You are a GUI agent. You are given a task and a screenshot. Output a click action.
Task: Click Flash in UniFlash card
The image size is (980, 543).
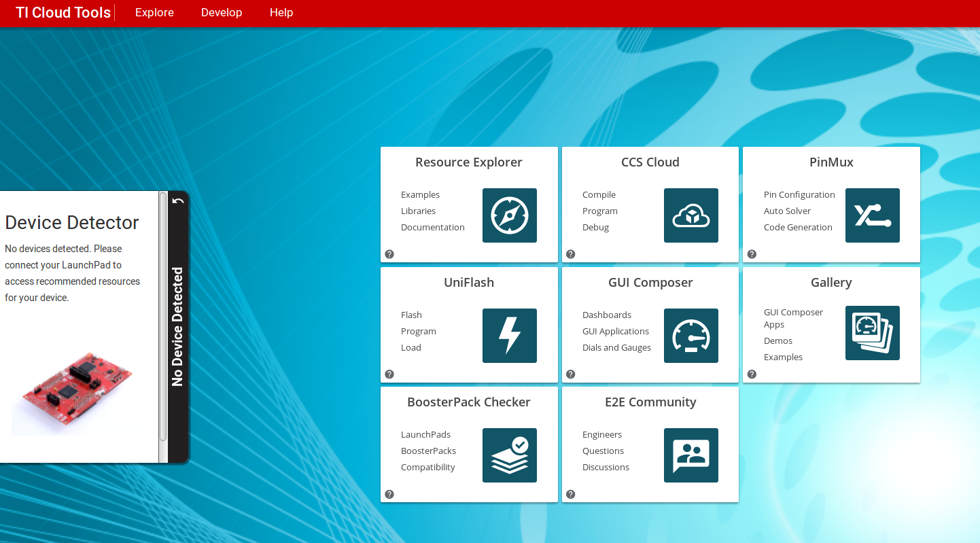point(411,315)
